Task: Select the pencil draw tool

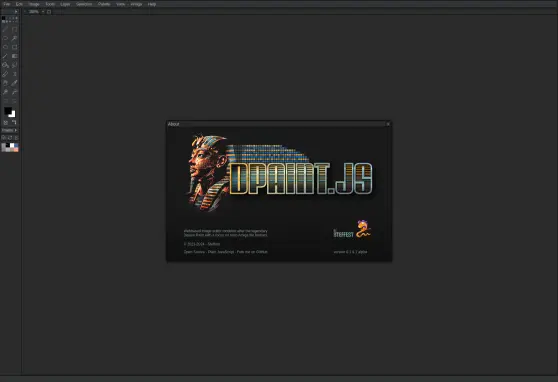Action: coord(5,29)
